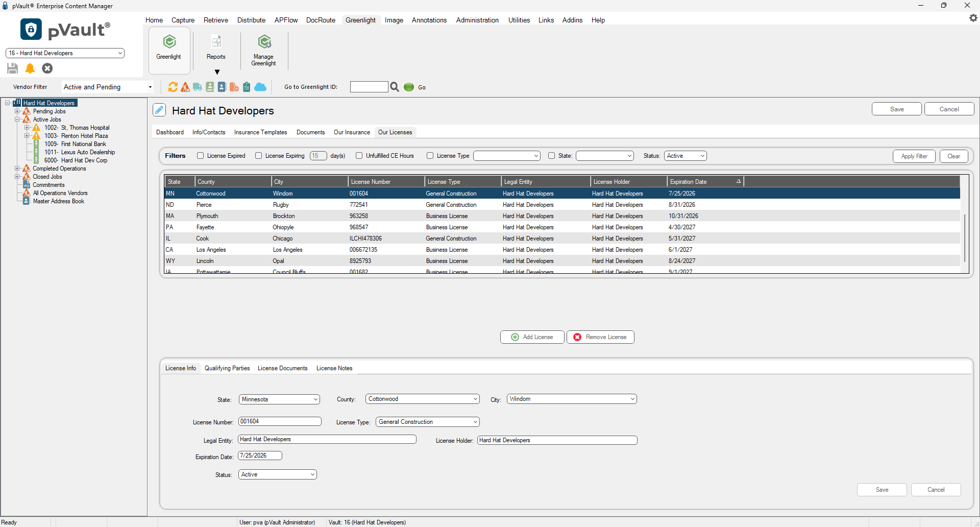The height and width of the screenshot is (527, 980).
Task: Click the License Number input field
Action: click(280, 421)
